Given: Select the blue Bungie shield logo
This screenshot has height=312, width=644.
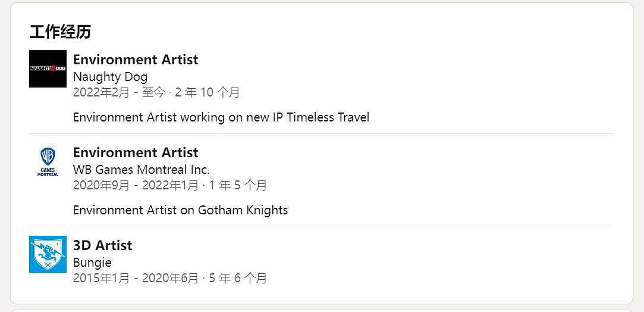Looking at the screenshot, I should pyautogui.click(x=48, y=254).
